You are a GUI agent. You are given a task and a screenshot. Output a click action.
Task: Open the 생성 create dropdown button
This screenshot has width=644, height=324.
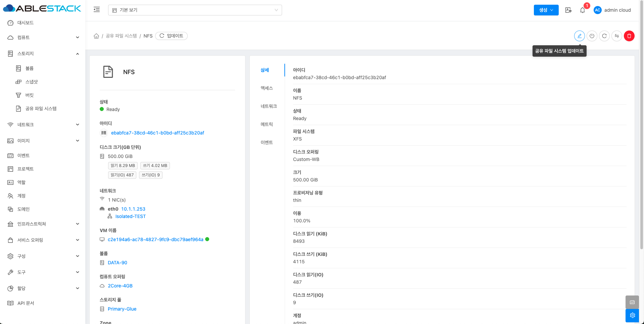(x=546, y=10)
